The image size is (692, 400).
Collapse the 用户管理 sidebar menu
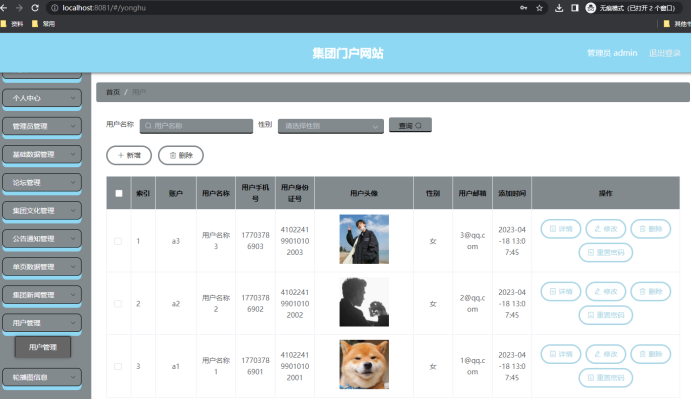[x=42, y=323]
